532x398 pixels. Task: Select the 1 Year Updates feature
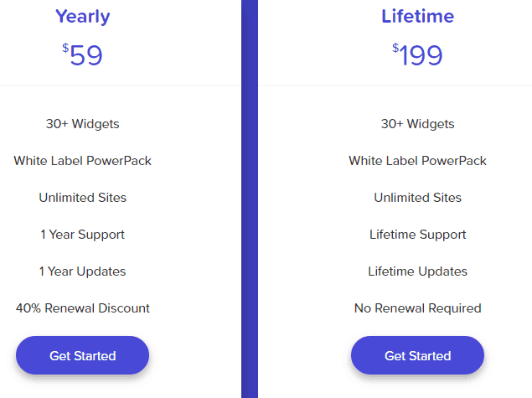coord(82,271)
